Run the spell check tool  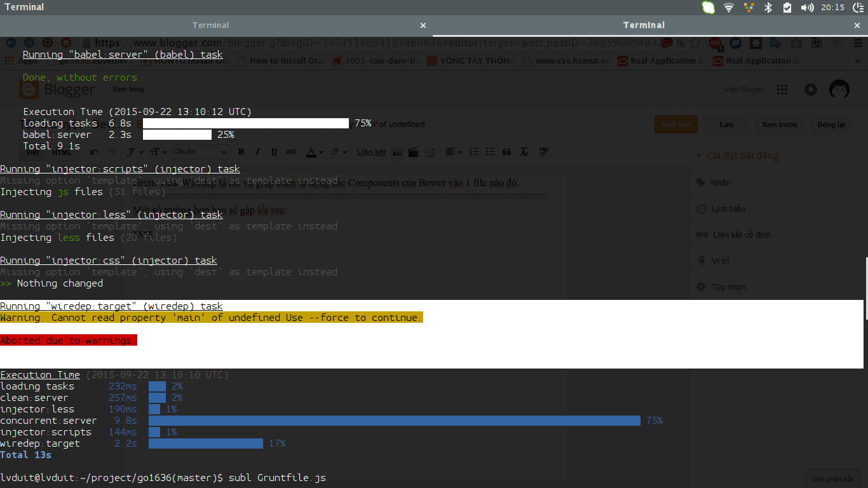543,151
